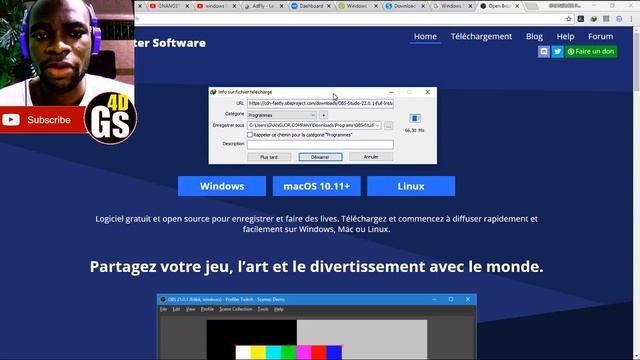The image size is (640, 360).
Task: Choose the Linux download button
Action: click(411, 186)
